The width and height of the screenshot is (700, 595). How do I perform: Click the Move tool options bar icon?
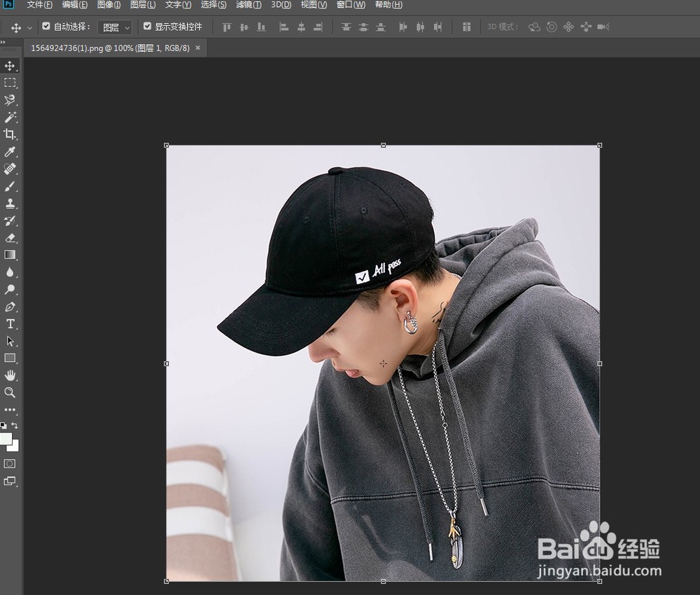click(x=16, y=28)
